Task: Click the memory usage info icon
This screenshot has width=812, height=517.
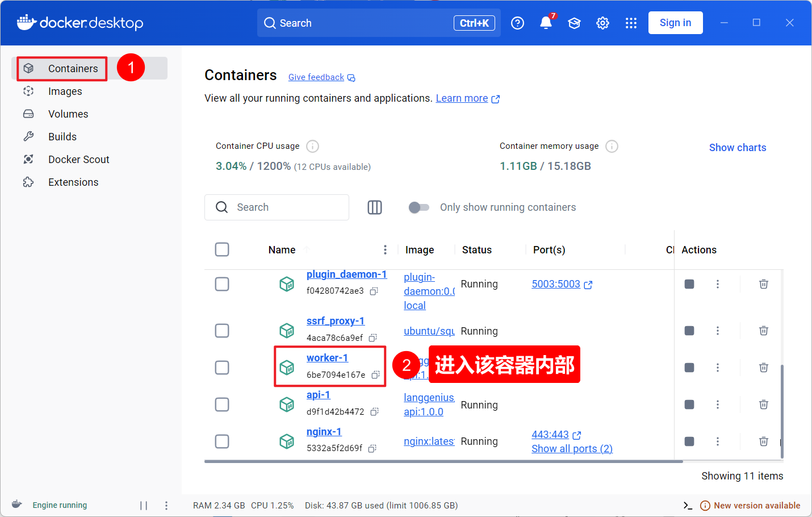Action: coord(612,147)
